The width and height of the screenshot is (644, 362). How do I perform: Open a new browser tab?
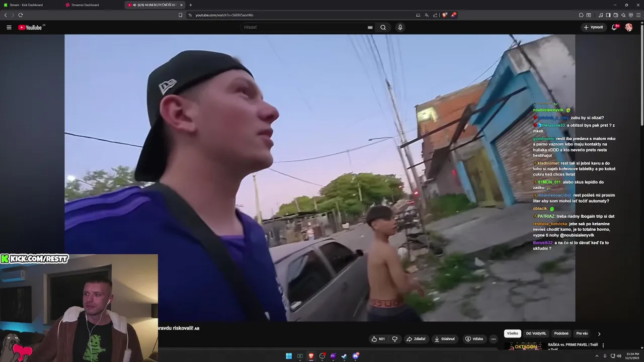pos(190,5)
